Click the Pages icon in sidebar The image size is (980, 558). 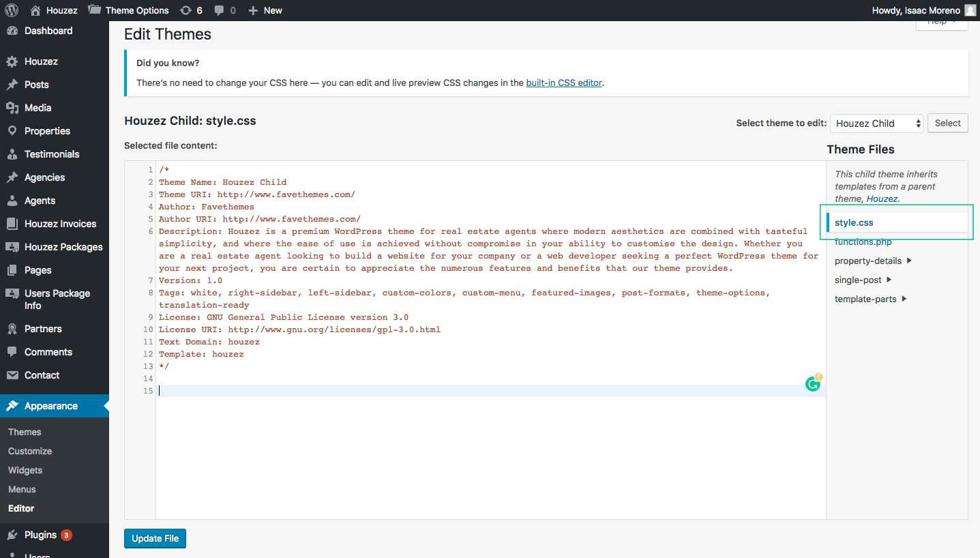[x=12, y=270]
